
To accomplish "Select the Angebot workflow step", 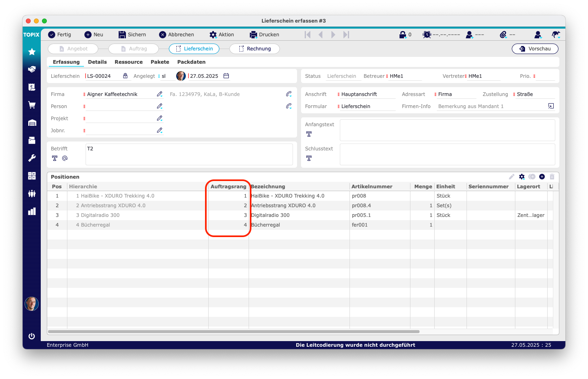I will 73,49.
